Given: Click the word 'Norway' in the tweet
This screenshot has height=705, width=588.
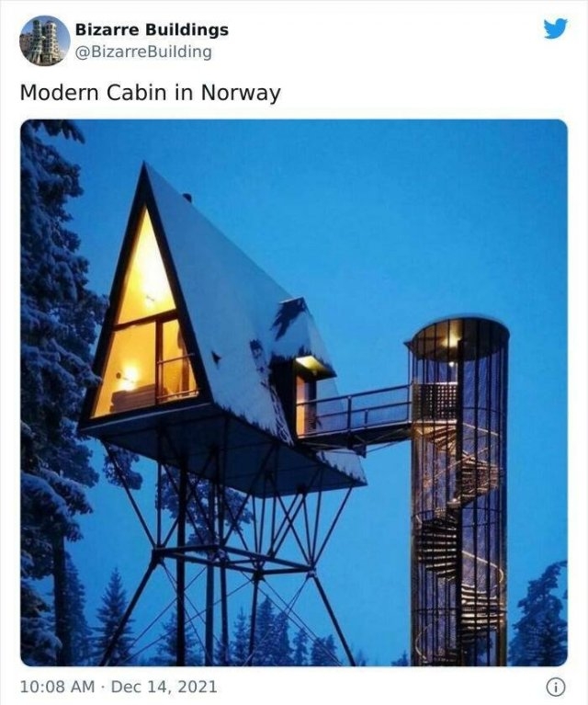Looking at the screenshot, I should tap(241, 93).
